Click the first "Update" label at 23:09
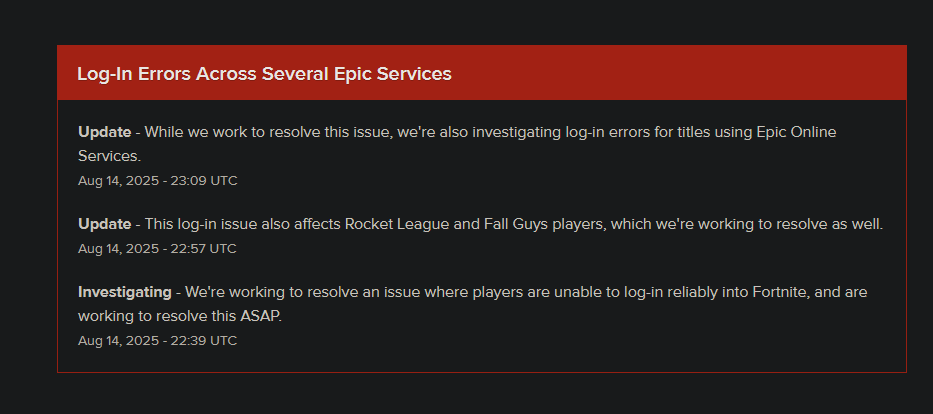Image resolution: width=933 pixels, height=414 pixels. (104, 132)
